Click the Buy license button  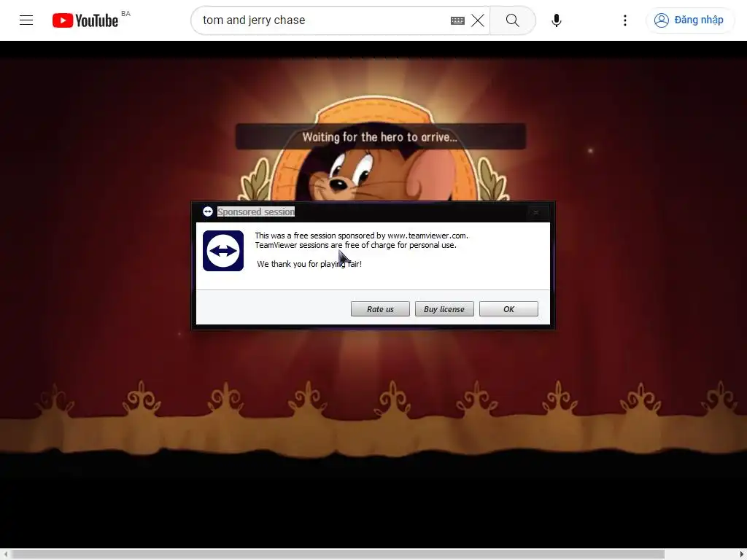(x=444, y=308)
